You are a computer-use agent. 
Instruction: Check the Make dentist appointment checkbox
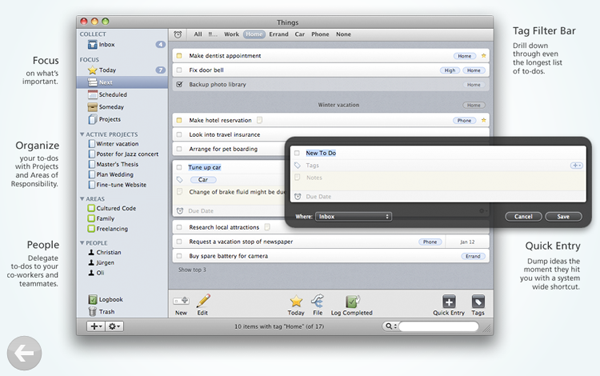179,56
